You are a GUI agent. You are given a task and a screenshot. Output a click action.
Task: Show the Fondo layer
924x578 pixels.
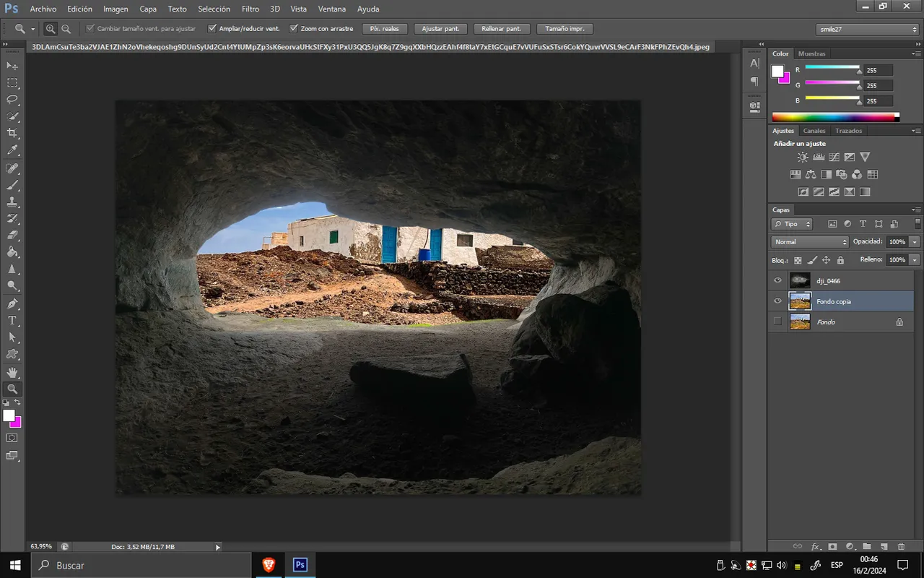click(x=777, y=322)
